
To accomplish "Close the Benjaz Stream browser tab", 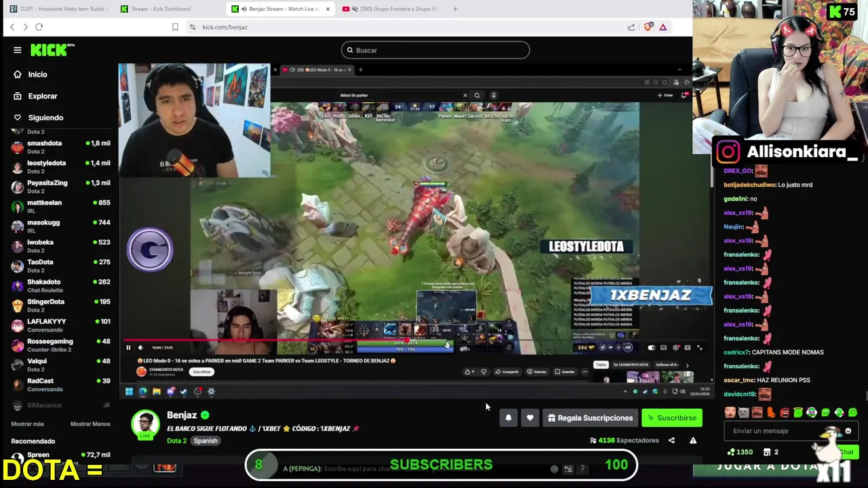I will tap(328, 9).
